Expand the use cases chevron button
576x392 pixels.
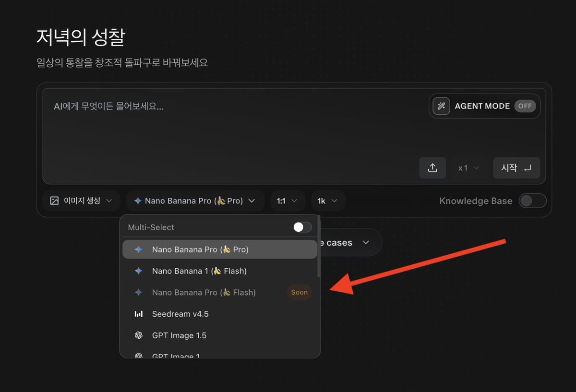point(366,243)
